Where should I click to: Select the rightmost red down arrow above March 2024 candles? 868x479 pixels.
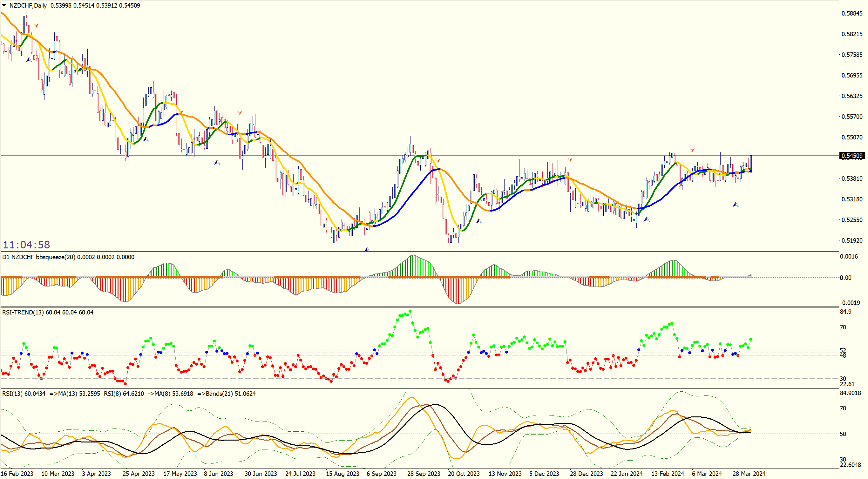pos(692,150)
